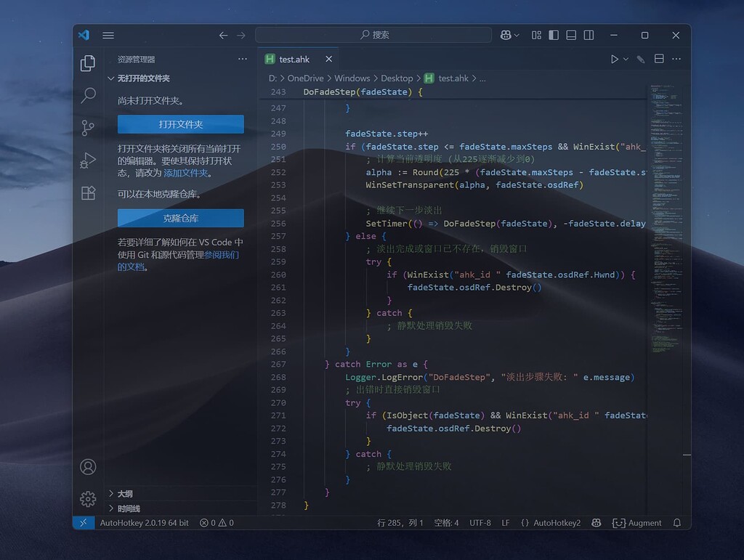The height and width of the screenshot is (560, 744).
Task: Open the Run and Debug view
Action: click(88, 161)
